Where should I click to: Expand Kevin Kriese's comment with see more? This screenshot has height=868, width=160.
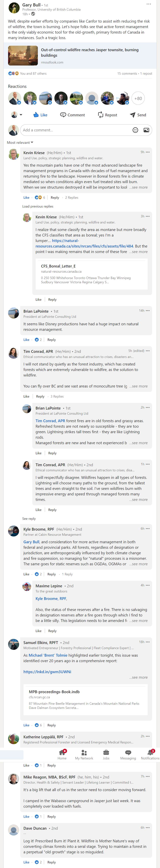tap(138, 187)
